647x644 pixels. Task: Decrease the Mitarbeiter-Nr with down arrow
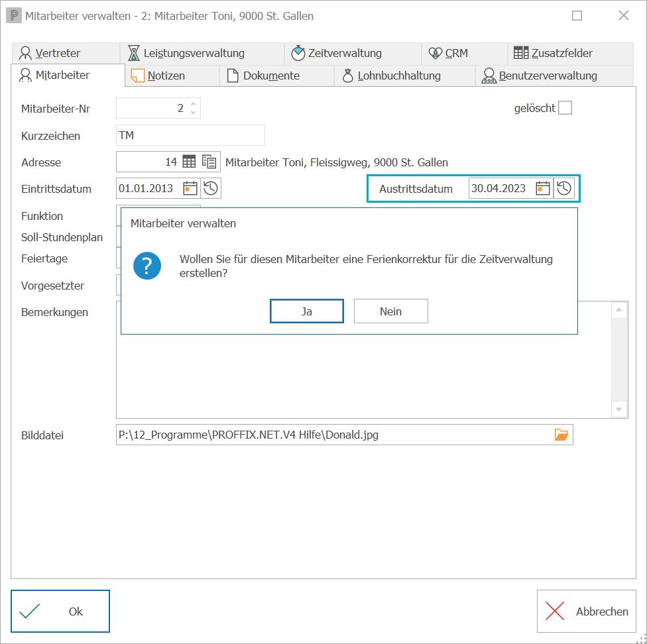[193, 113]
